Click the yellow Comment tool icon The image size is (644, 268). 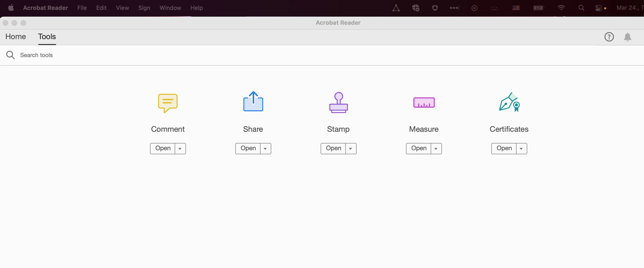[x=168, y=103]
